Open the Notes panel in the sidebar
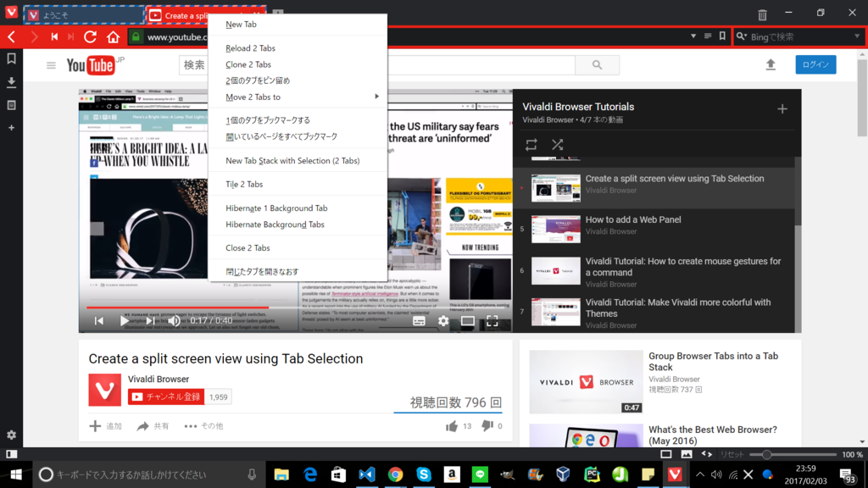The width and height of the screenshot is (868, 488). click(11, 105)
